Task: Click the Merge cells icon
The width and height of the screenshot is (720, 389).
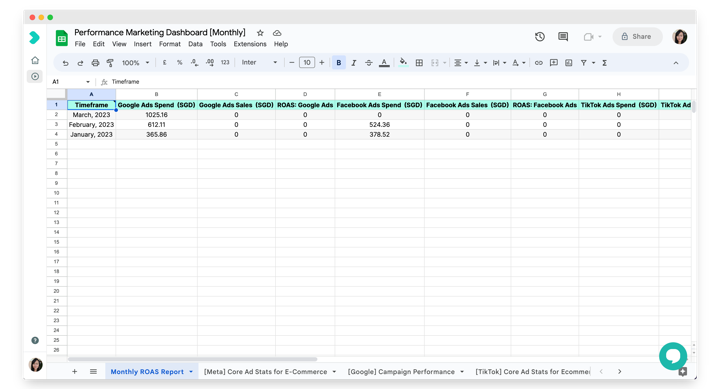Action: [435, 63]
